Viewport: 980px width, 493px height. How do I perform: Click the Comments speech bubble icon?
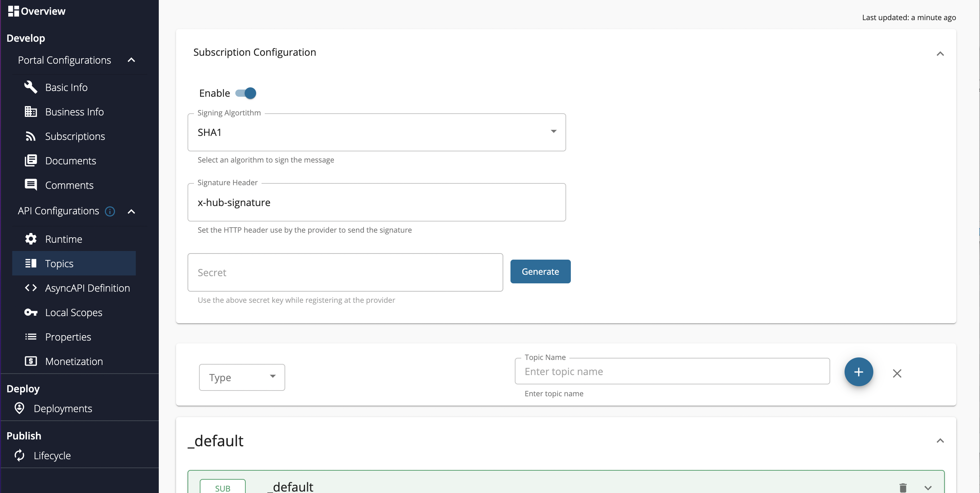coord(31,184)
